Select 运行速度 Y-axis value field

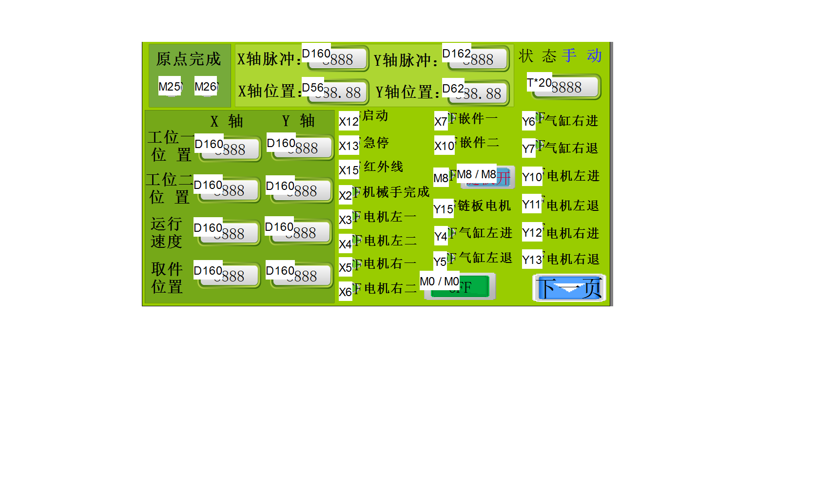click(301, 232)
